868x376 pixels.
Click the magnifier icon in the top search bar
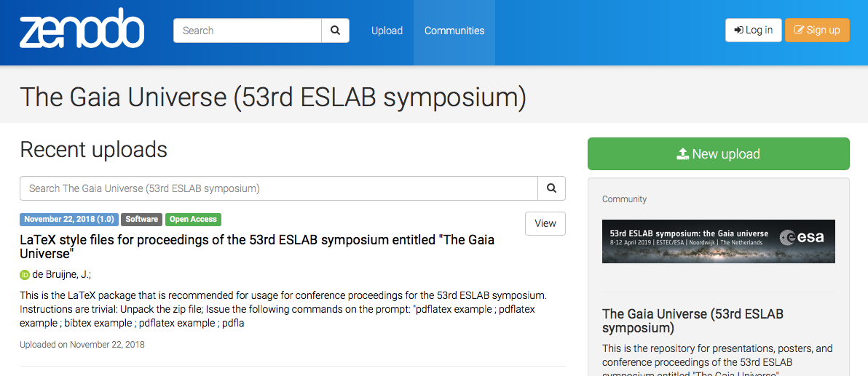336,31
